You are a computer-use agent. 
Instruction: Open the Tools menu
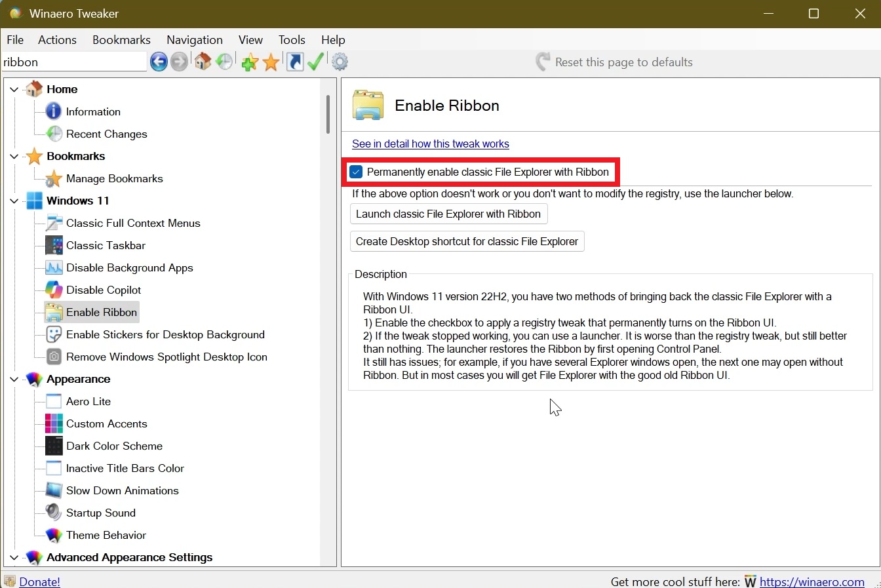(292, 40)
